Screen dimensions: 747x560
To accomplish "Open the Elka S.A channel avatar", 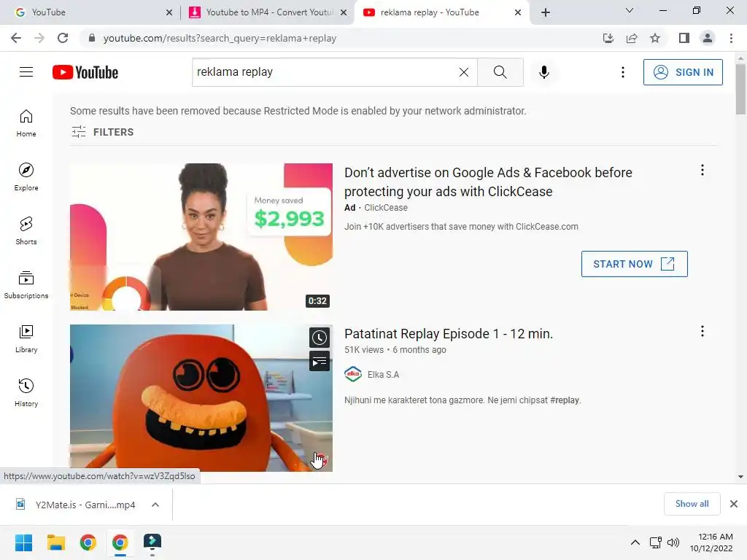I will pyautogui.click(x=353, y=374).
